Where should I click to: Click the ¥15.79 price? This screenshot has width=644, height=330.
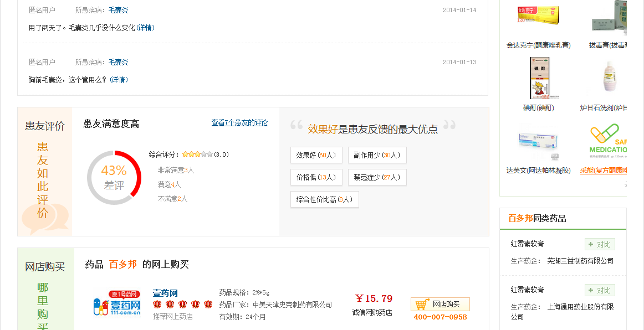[374, 298]
